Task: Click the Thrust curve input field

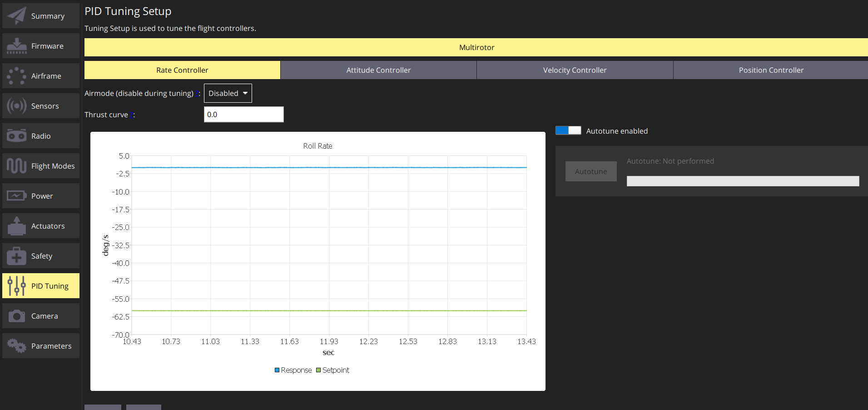Action: [244, 115]
